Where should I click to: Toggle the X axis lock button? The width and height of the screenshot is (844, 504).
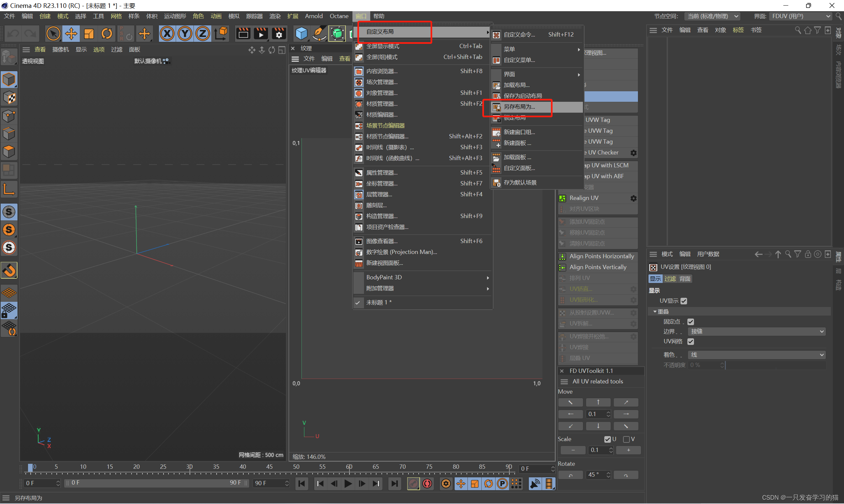click(x=167, y=34)
